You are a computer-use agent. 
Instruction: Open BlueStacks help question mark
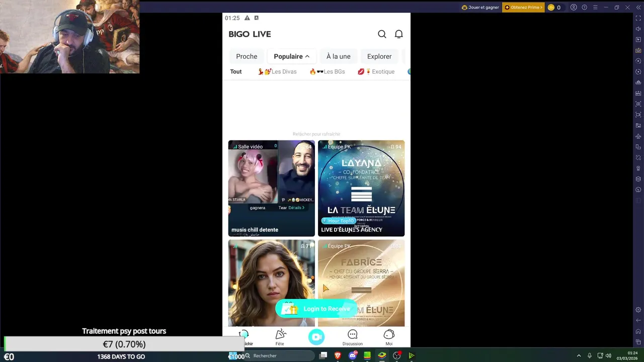tap(584, 8)
